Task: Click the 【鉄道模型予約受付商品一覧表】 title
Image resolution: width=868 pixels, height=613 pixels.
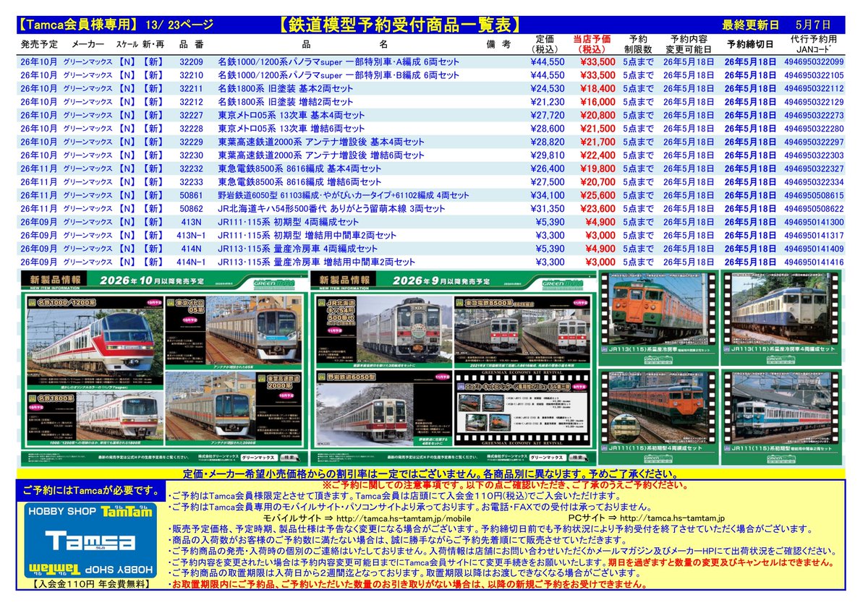Action: click(399, 25)
